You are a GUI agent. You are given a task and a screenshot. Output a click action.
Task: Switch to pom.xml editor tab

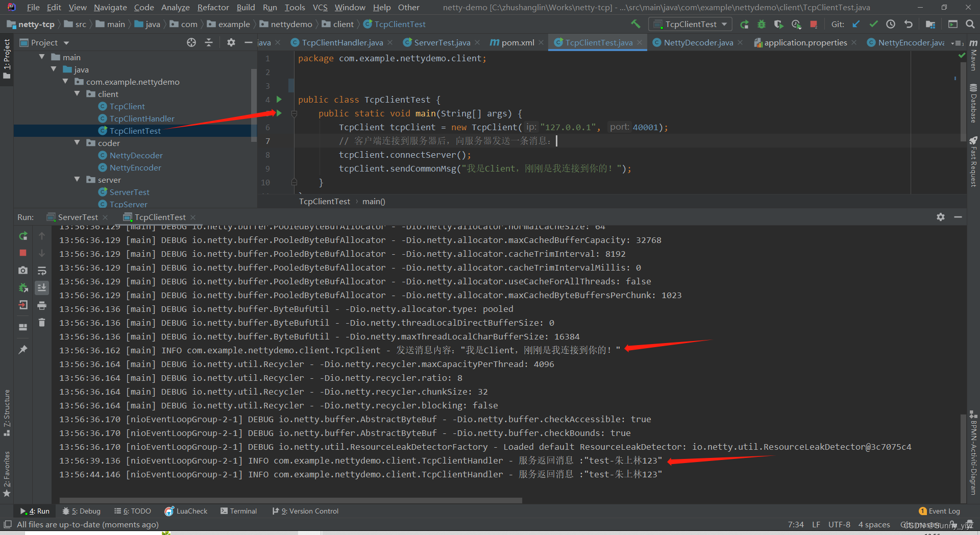[517, 43]
